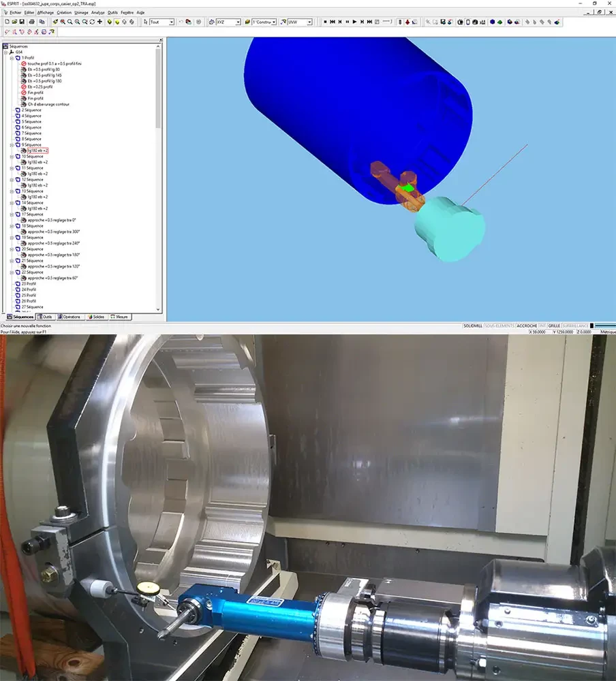The height and width of the screenshot is (681, 616).
Task: Click the simulation Play button
Action: tap(355, 22)
